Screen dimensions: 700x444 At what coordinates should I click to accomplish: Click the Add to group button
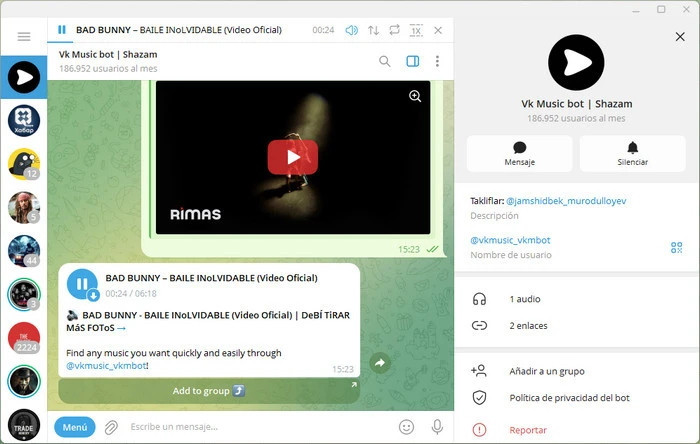209,391
